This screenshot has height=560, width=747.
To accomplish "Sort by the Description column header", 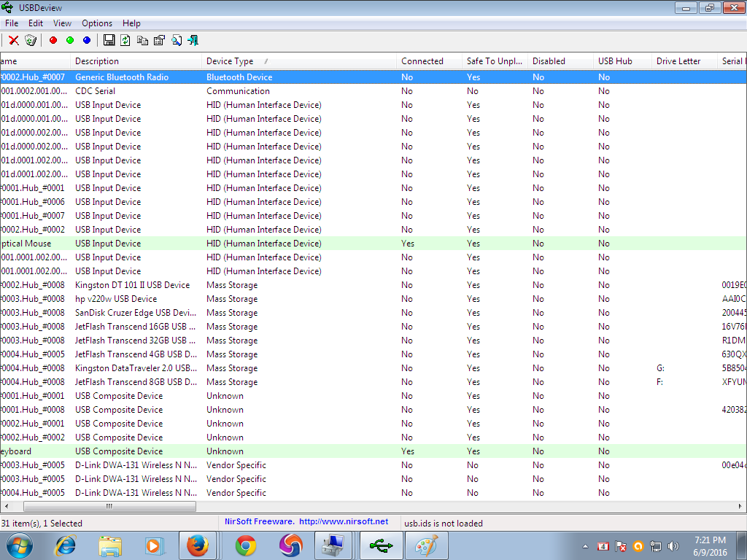I will [x=136, y=61].
